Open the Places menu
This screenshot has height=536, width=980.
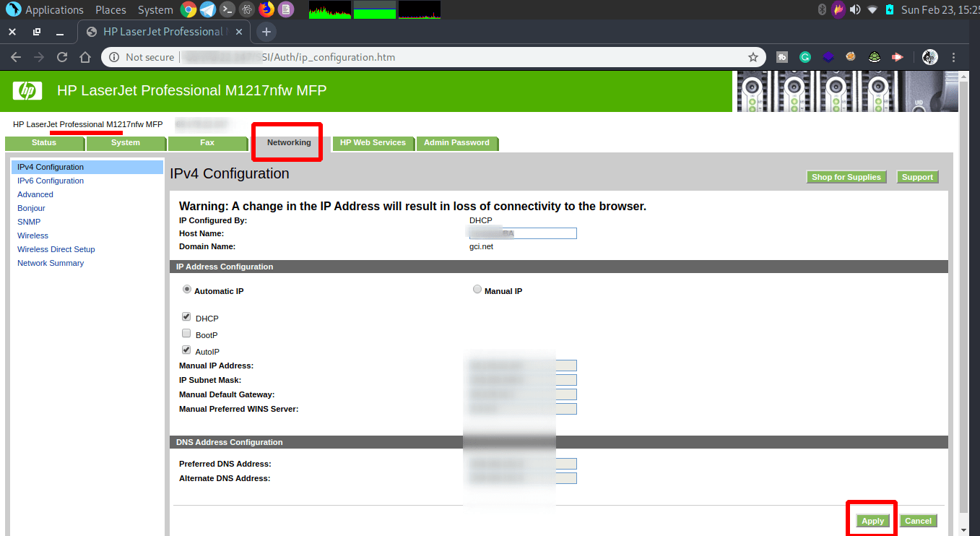pyautogui.click(x=110, y=10)
